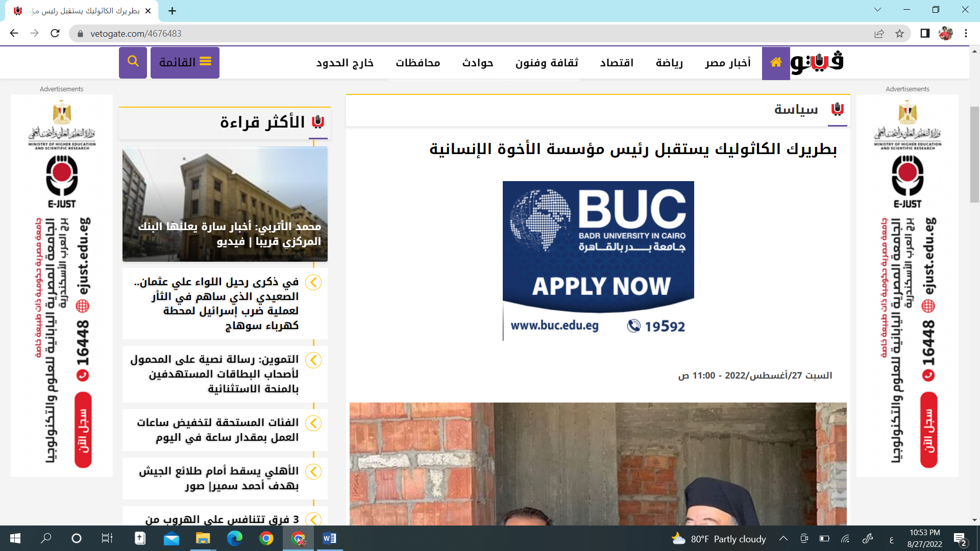Go to ثقافة وفنون section

pyautogui.click(x=547, y=63)
